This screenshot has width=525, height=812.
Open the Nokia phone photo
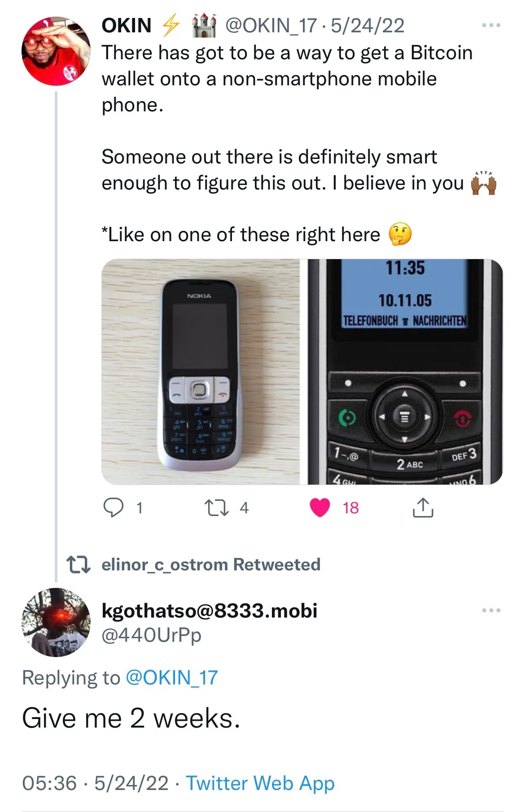(x=201, y=372)
